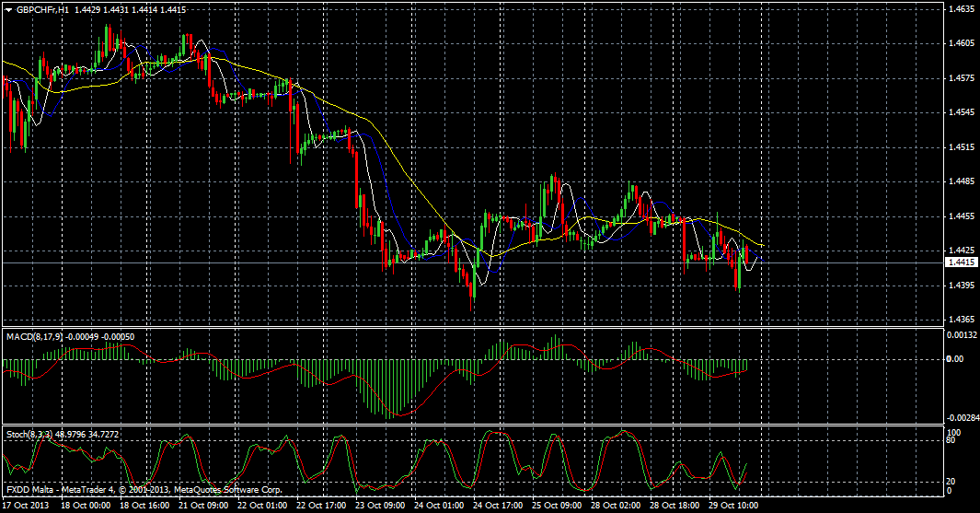Click the current price label 1.4415

click(x=960, y=262)
